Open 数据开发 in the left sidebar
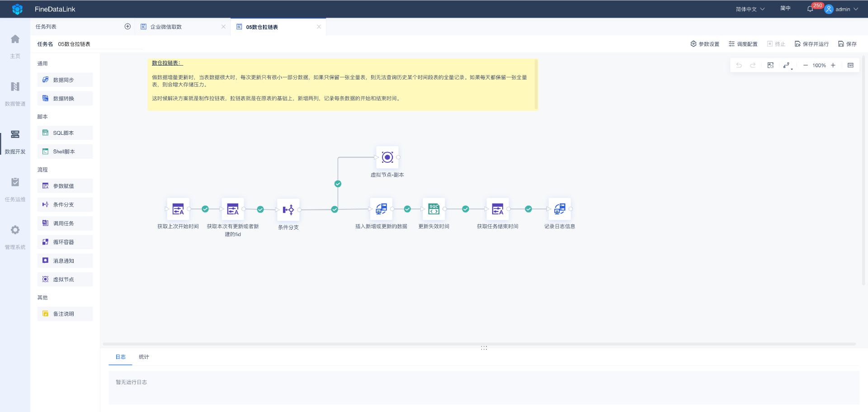 (x=15, y=142)
